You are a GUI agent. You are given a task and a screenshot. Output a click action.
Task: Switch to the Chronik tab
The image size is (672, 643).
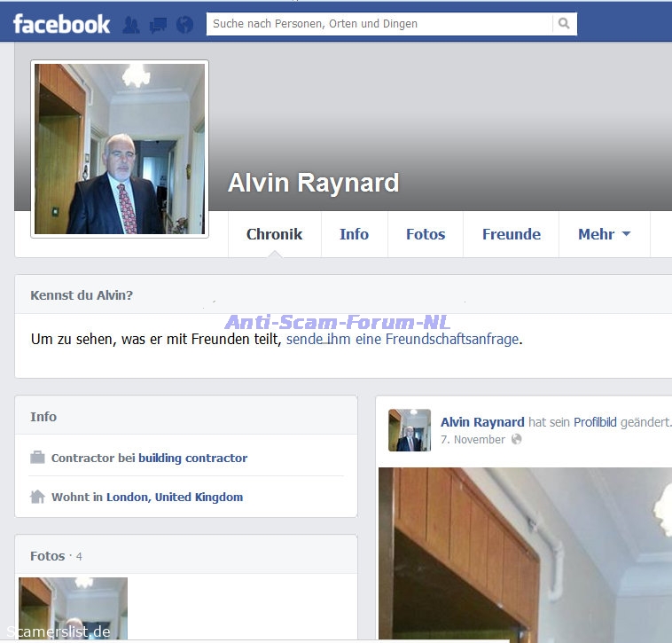[274, 234]
